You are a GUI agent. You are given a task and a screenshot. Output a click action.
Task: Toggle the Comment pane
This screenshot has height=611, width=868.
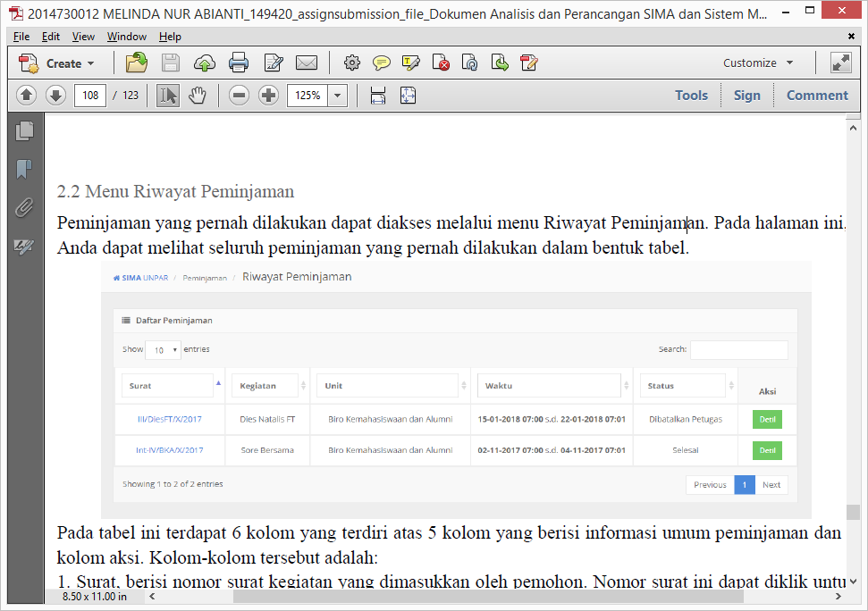(816, 96)
